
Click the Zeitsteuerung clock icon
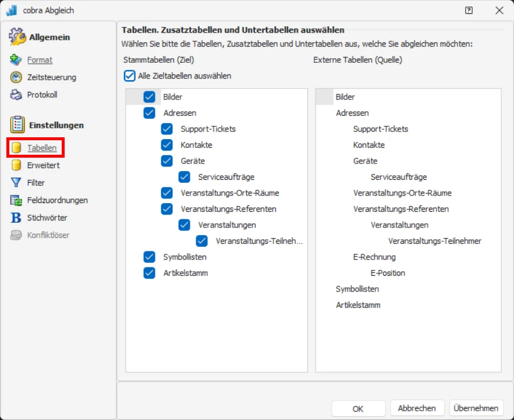coord(16,77)
